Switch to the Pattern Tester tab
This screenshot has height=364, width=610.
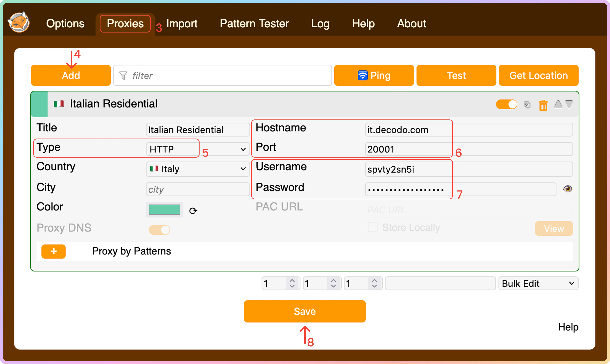click(254, 24)
